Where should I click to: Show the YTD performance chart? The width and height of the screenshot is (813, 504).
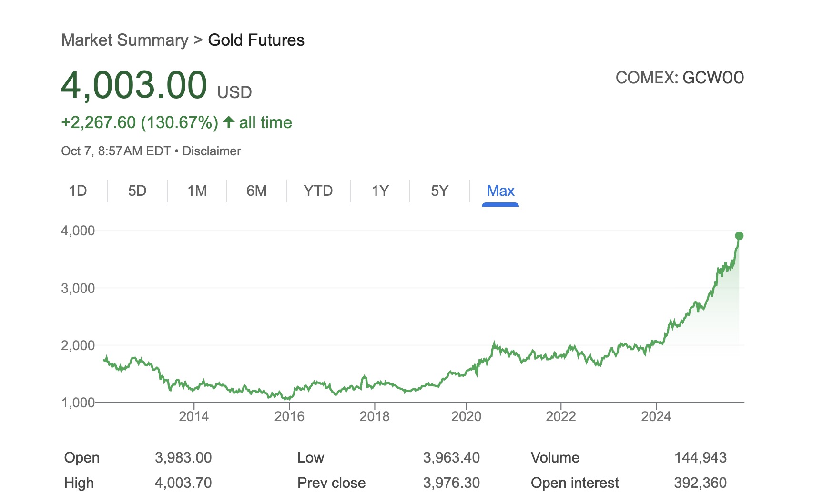point(318,191)
